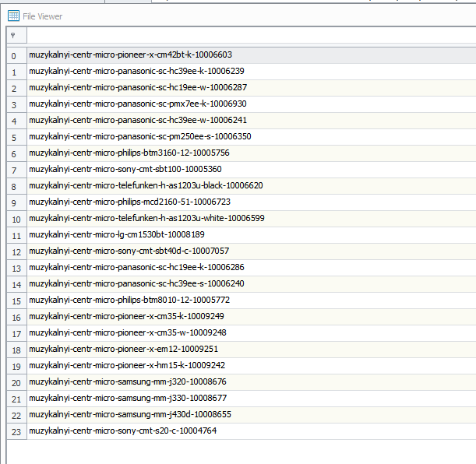This screenshot has height=464, width=476.
Task: Click the File Viewer table icon
Action: tap(13, 16)
